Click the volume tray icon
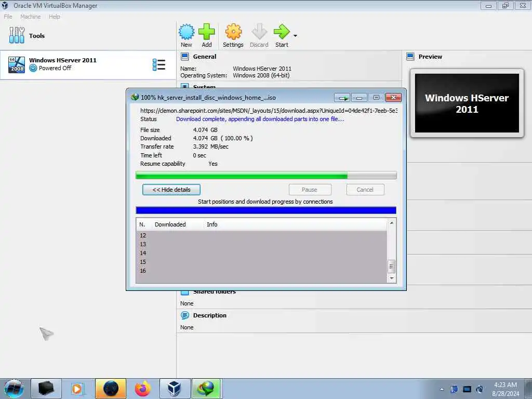 (480, 389)
